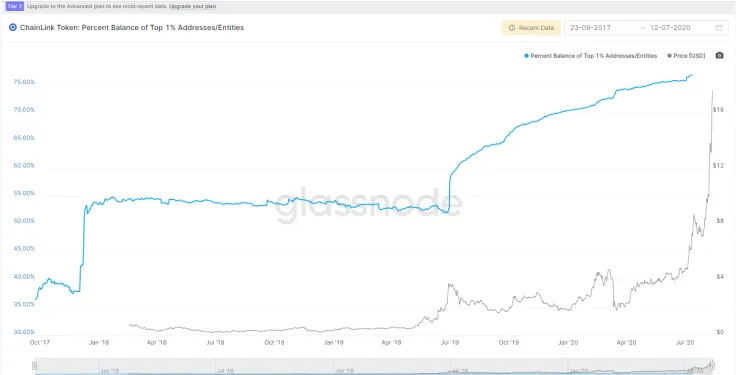The width and height of the screenshot is (736, 375).
Task: Click the Tier 2 badge
Action: coord(15,7)
